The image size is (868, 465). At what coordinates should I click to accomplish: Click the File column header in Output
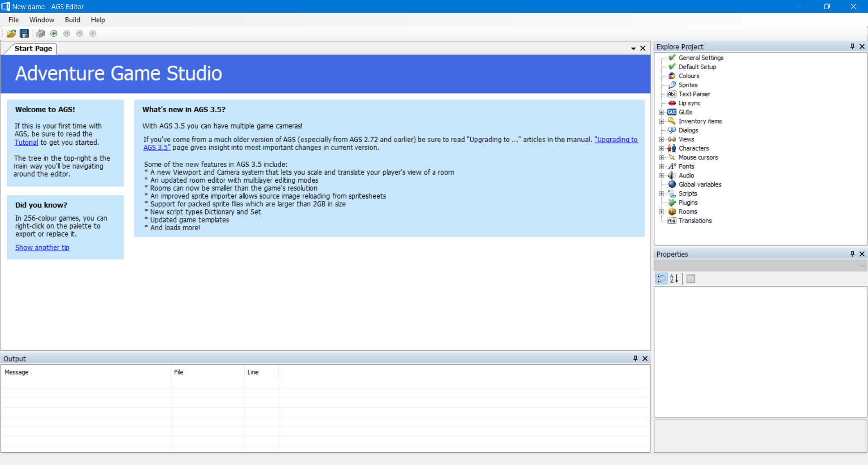click(208, 372)
